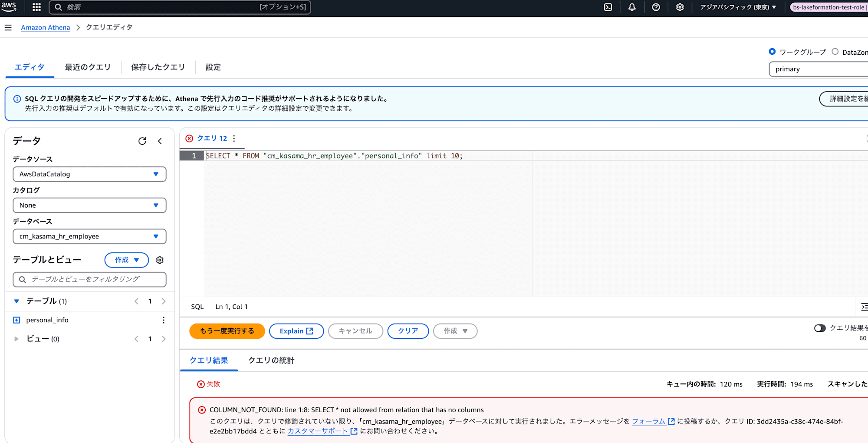The width and height of the screenshot is (868, 443).
Task: Click into the SQL query editor line 1
Action: click(x=334, y=156)
